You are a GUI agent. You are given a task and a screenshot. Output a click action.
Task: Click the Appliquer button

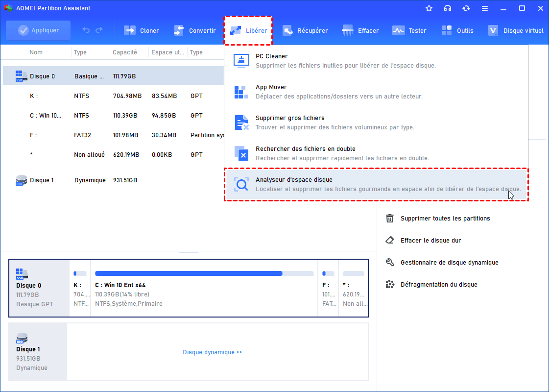click(38, 30)
